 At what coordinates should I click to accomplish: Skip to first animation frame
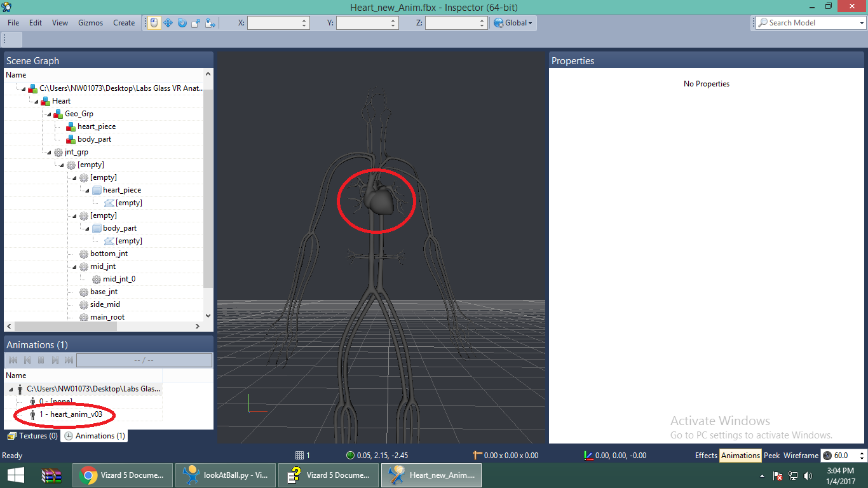click(x=13, y=360)
